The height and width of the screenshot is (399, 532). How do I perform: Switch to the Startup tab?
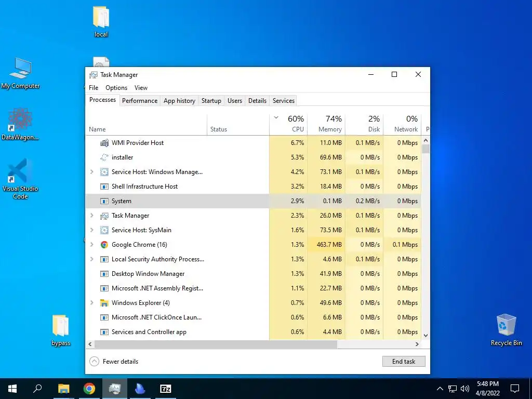coord(211,101)
